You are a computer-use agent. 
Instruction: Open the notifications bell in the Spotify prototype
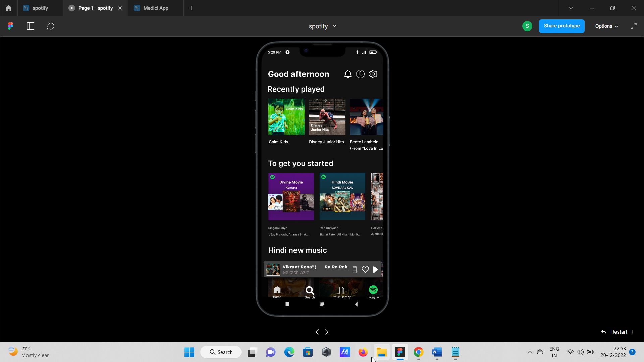click(348, 74)
